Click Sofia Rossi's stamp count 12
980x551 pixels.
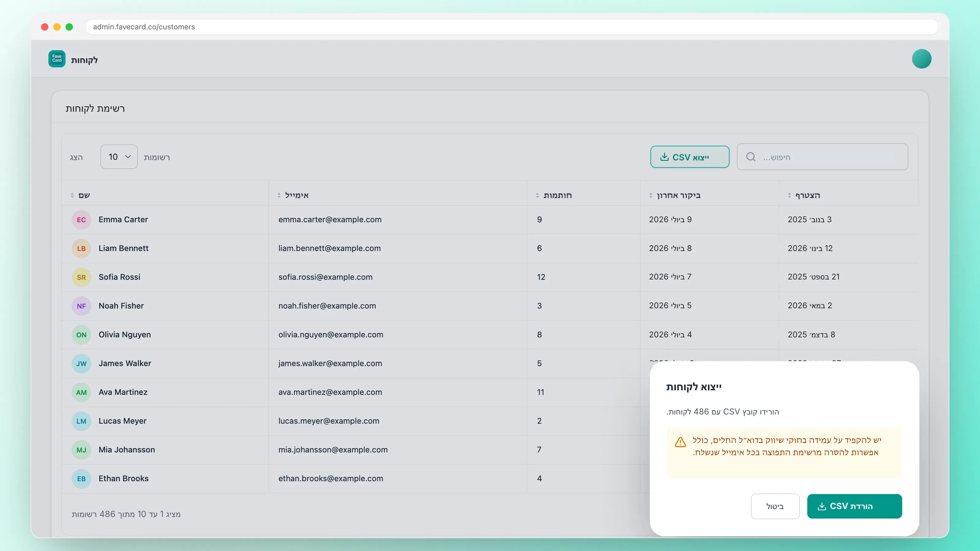[541, 277]
